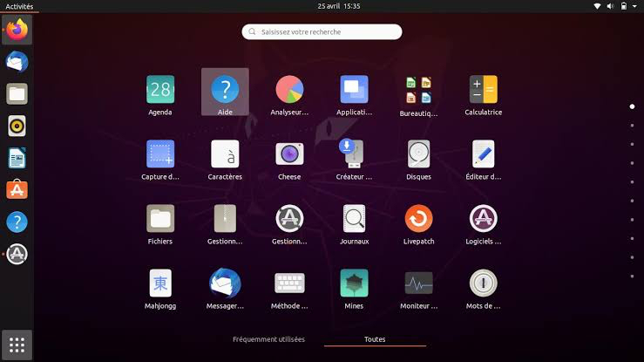Switch to the Fréquemment utilisées tab
The image size is (644, 362).
click(x=268, y=339)
